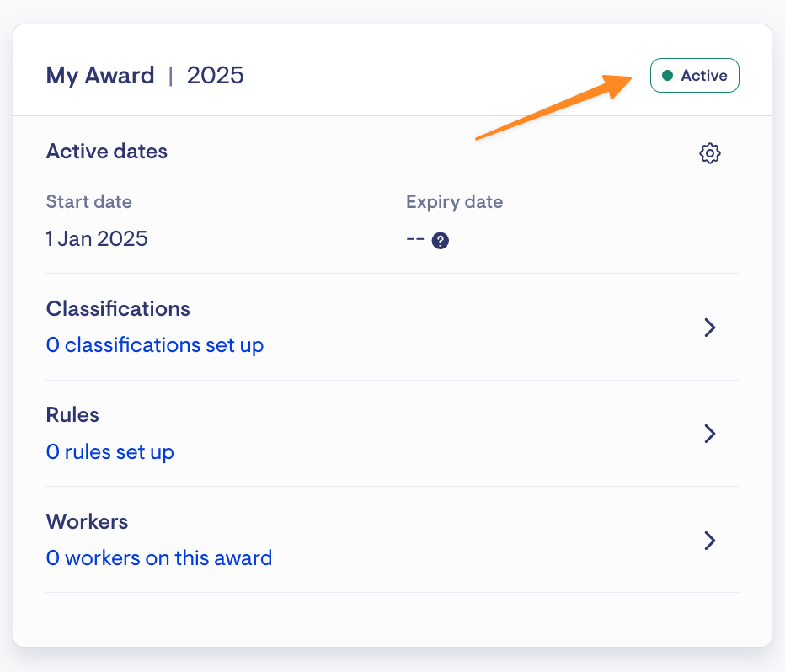Image resolution: width=785 pixels, height=672 pixels.
Task: Click the Active status badge
Action: coord(694,76)
